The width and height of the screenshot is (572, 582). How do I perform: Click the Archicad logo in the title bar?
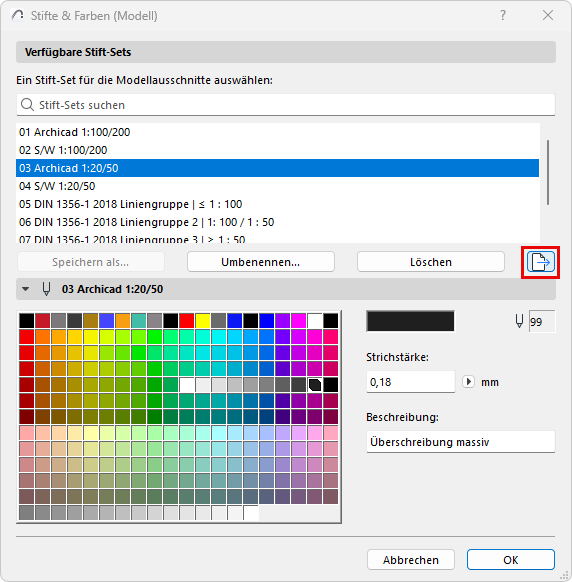click(17, 15)
